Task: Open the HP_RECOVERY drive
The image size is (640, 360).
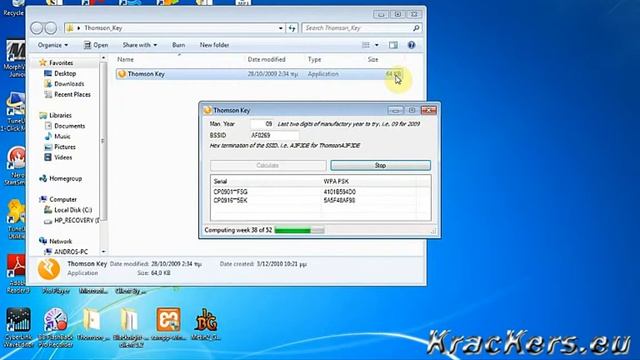Action: [76, 220]
